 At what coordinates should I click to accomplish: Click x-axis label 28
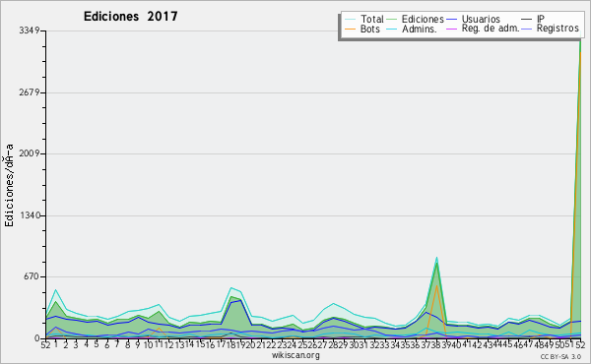pyautogui.click(x=333, y=344)
